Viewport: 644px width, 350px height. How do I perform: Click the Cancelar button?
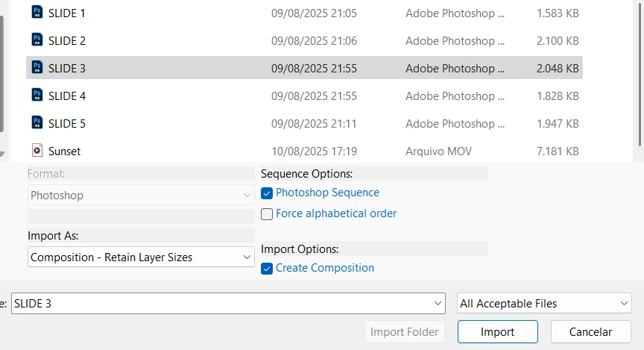pyautogui.click(x=590, y=332)
